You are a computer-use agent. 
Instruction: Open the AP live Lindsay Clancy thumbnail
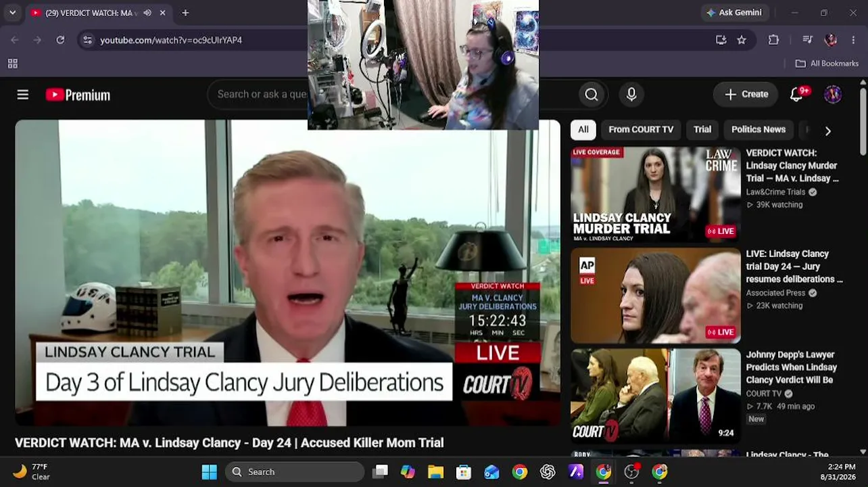click(x=656, y=296)
